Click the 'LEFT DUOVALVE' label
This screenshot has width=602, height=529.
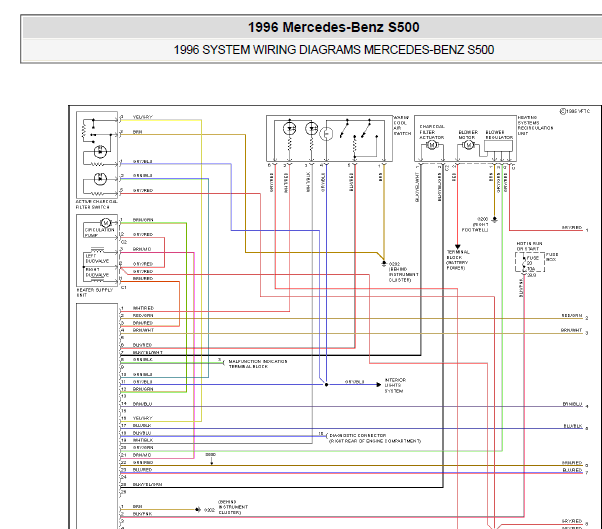coord(97,258)
